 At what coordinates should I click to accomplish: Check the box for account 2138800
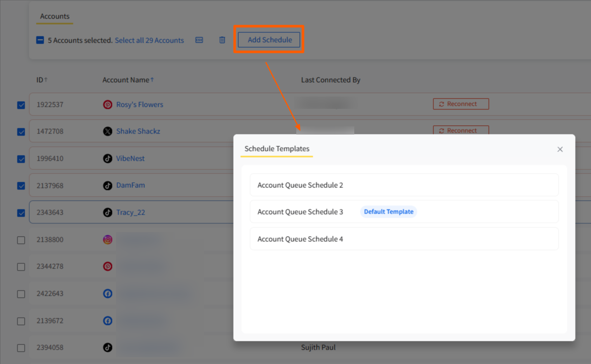(x=21, y=240)
